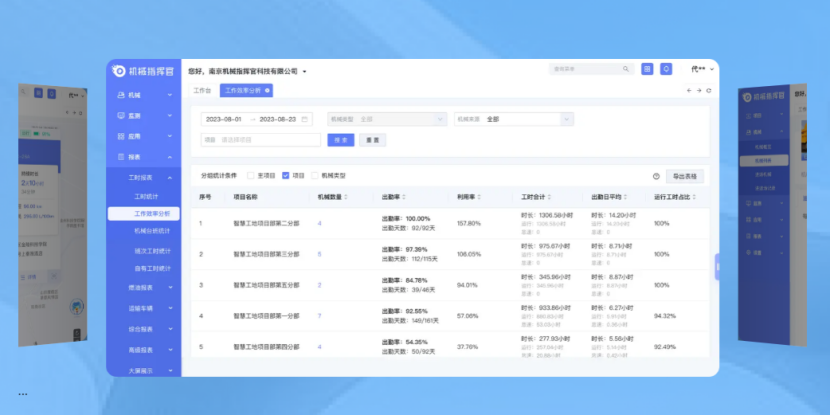Switch to the 工作台 tab
The width and height of the screenshot is (831, 416).
point(202,91)
